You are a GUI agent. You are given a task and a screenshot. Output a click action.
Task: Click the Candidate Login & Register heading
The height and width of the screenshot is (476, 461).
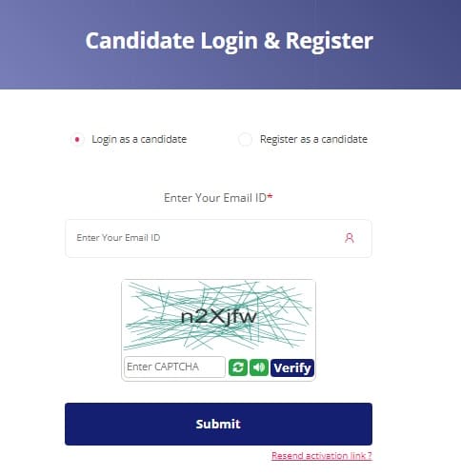[x=230, y=41]
